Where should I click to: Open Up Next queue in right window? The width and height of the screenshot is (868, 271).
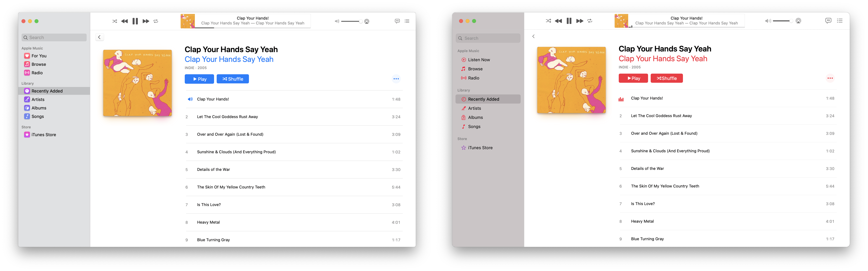click(840, 21)
